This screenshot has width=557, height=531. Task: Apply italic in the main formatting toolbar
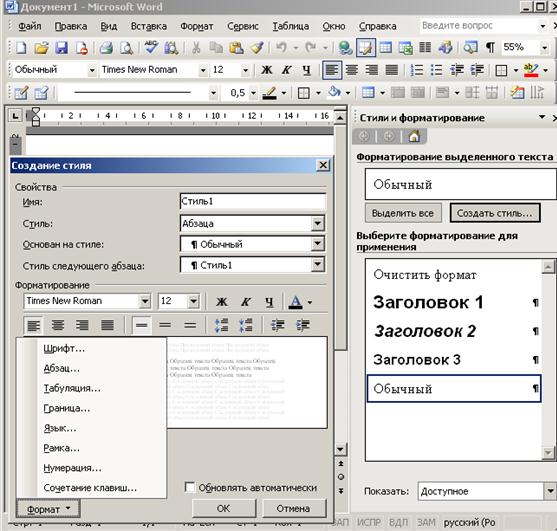point(287,70)
